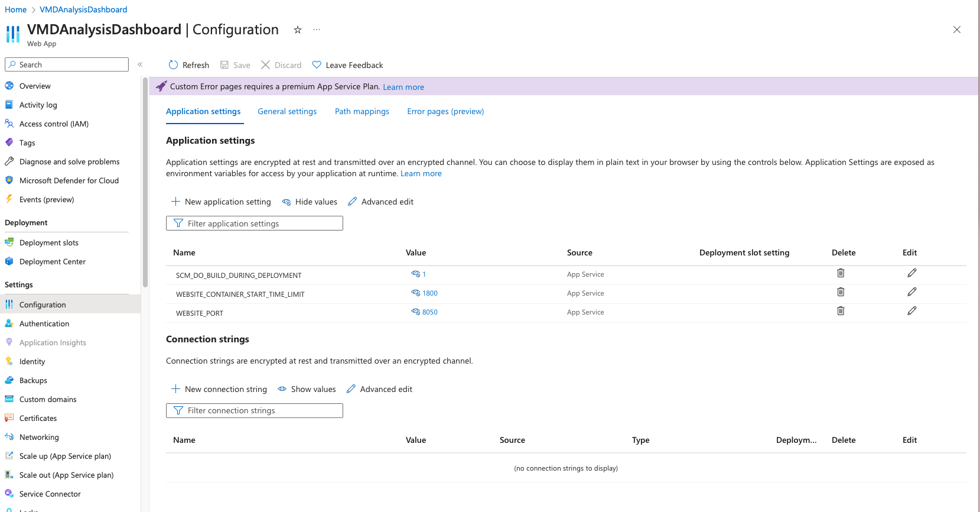Focus the Filter application settings field

[255, 223]
